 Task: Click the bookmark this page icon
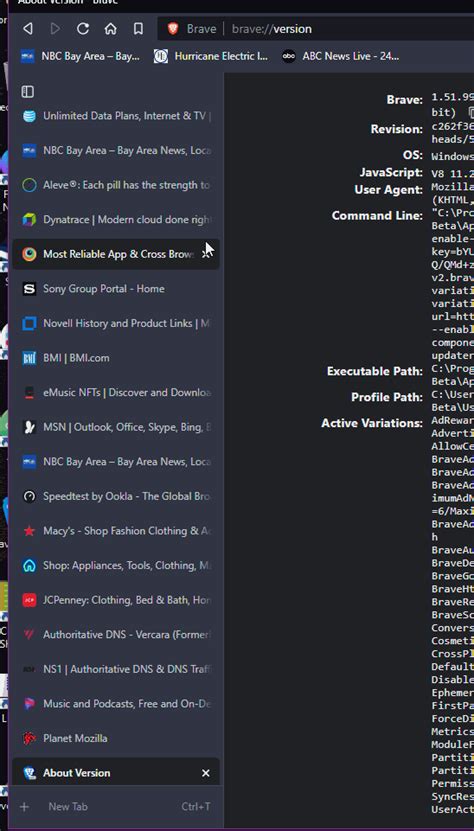click(x=138, y=29)
